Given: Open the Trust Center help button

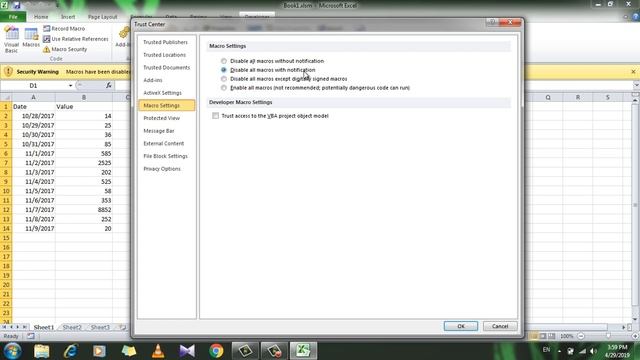Looking at the screenshot, I should click(493, 22).
